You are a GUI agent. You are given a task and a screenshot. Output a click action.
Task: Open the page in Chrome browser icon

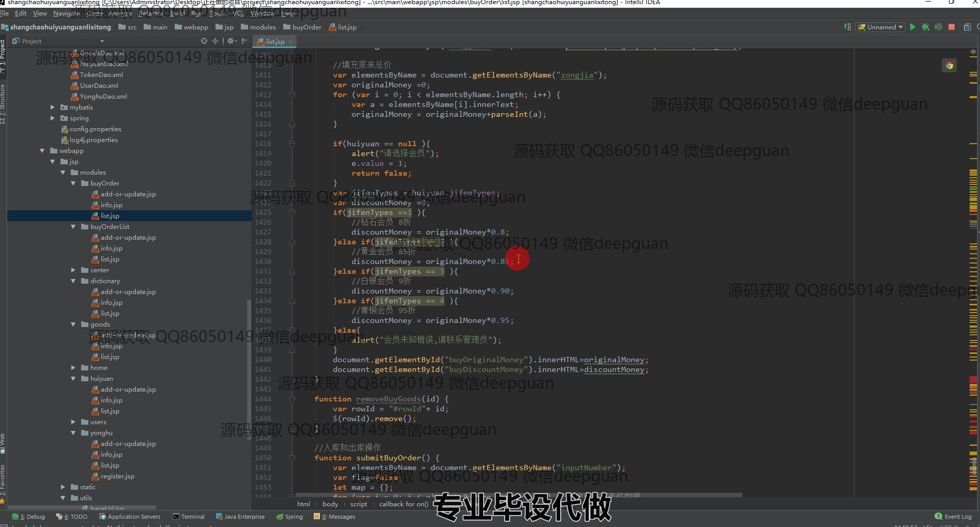click(x=949, y=66)
